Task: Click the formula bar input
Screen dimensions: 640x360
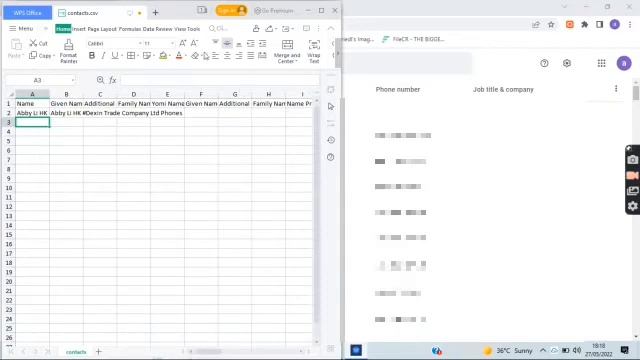Action: [x=220, y=80]
